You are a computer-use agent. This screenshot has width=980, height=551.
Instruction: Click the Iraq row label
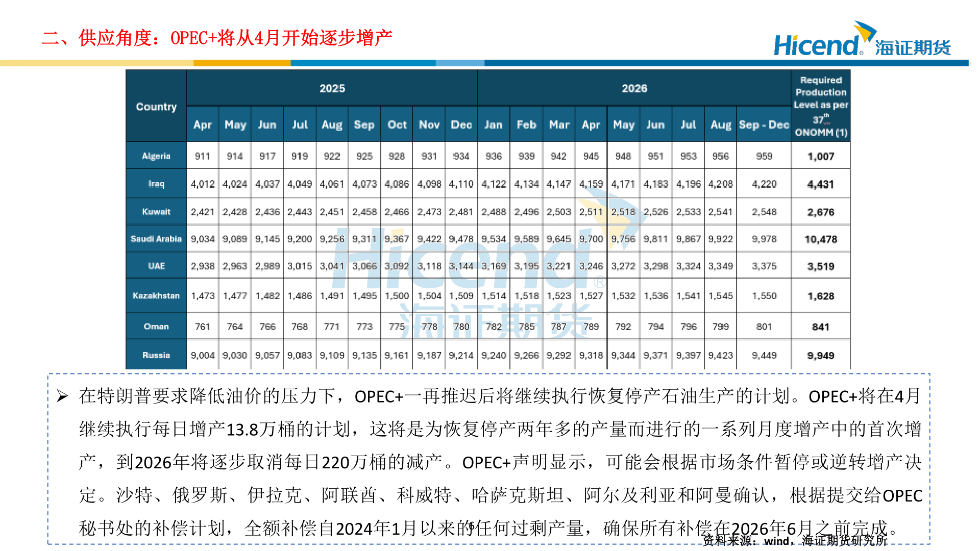[x=156, y=184]
